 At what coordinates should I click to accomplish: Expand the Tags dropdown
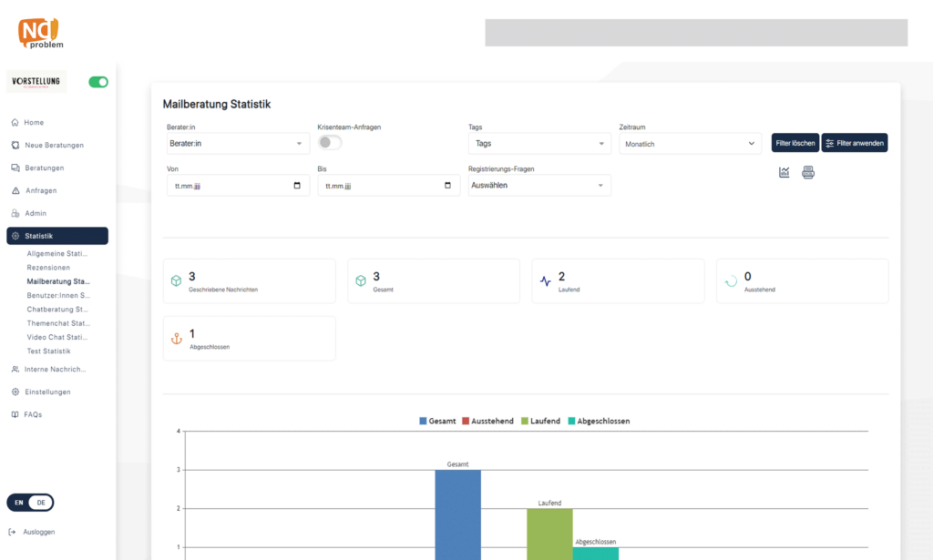coord(538,144)
